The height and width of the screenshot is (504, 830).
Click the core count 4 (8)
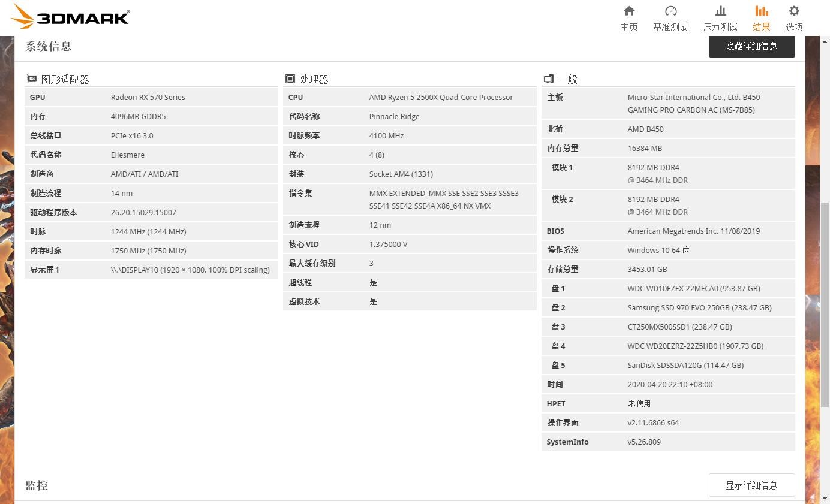[377, 155]
